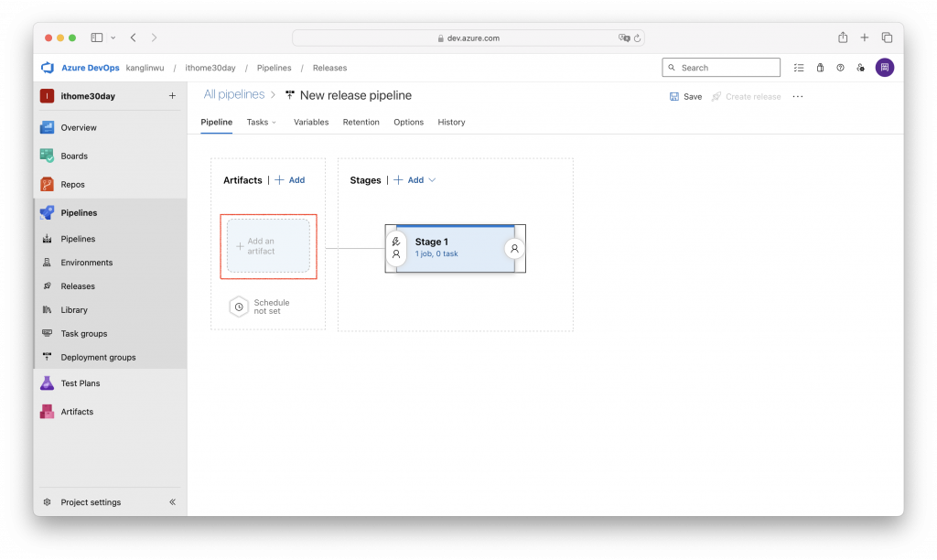Viewport: 937px width, 560px height.
Task: Open Artifacts hub in the sidebar
Action: (x=77, y=411)
